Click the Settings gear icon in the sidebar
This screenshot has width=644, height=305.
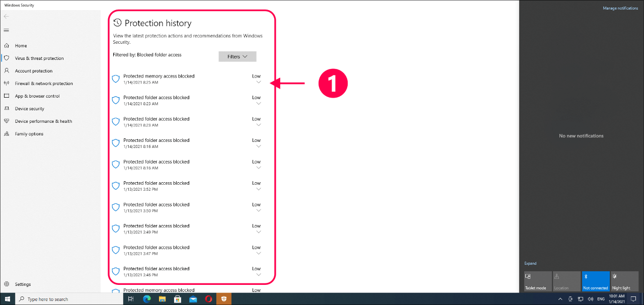7,284
